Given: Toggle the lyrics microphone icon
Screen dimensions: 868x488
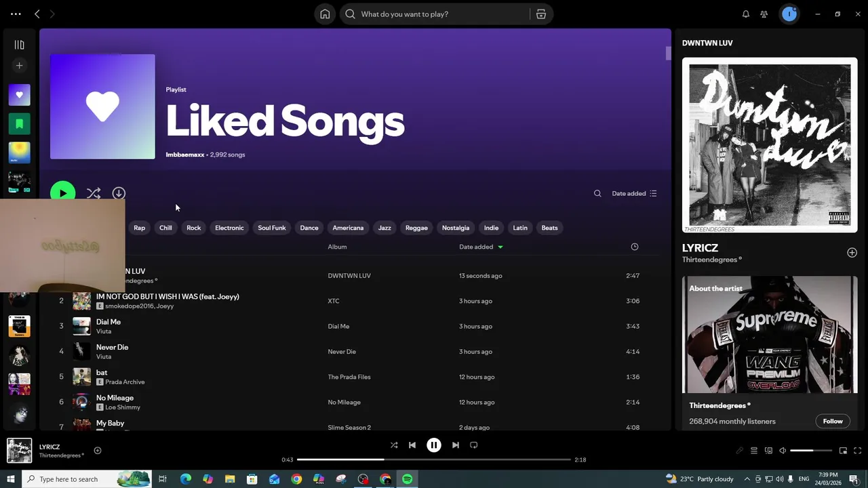Looking at the screenshot, I should 740,451.
